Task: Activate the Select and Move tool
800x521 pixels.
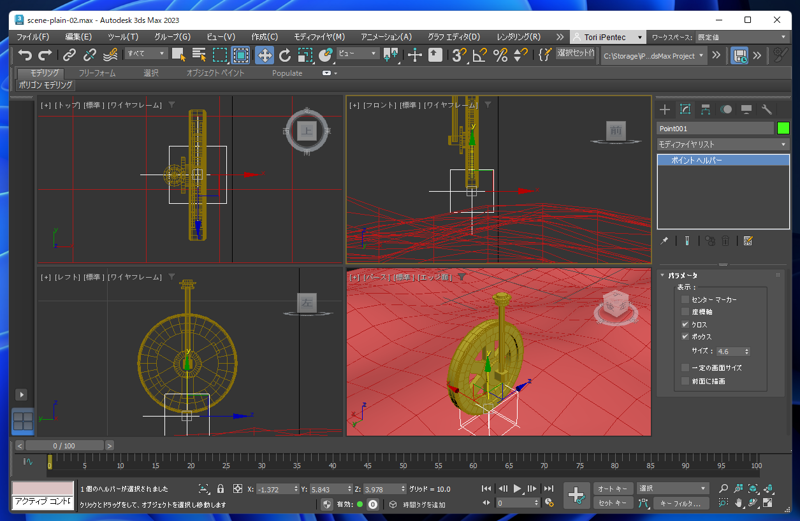Action: click(x=264, y=55)
